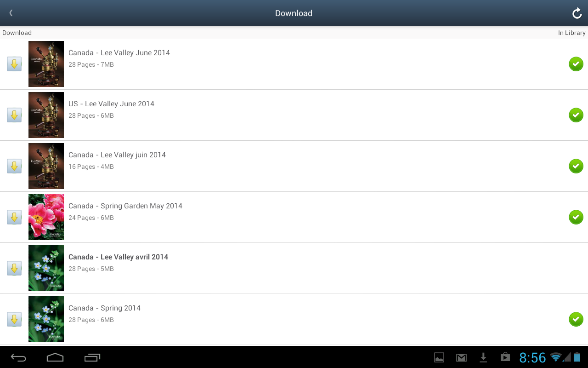Tap green checkmark for Canada - Spring 2014

(x=576, y=319)
